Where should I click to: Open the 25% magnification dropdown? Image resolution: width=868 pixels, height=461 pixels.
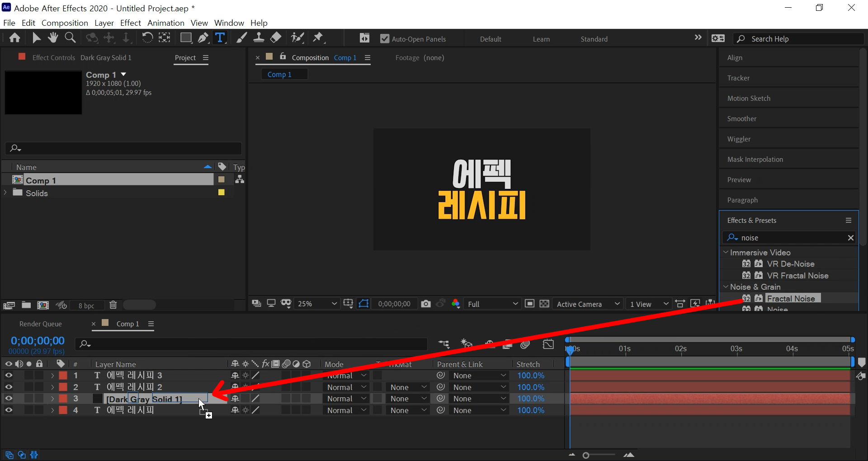click(x=316, y=304)
